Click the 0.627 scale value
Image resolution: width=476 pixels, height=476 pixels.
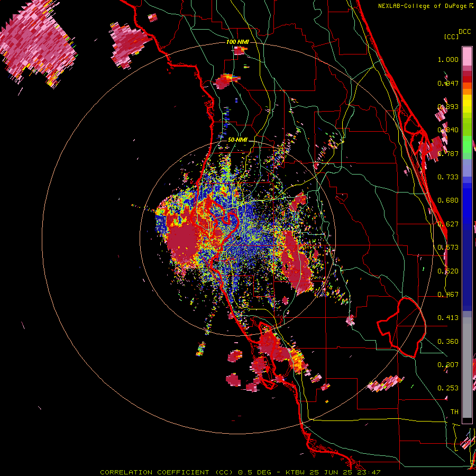(x=448, y=224)
